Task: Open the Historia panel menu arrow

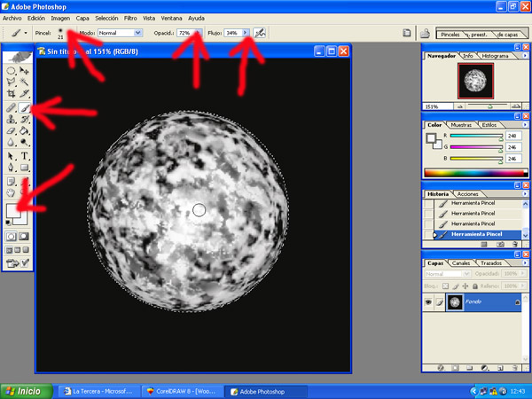Action: [x=525, y=193]
